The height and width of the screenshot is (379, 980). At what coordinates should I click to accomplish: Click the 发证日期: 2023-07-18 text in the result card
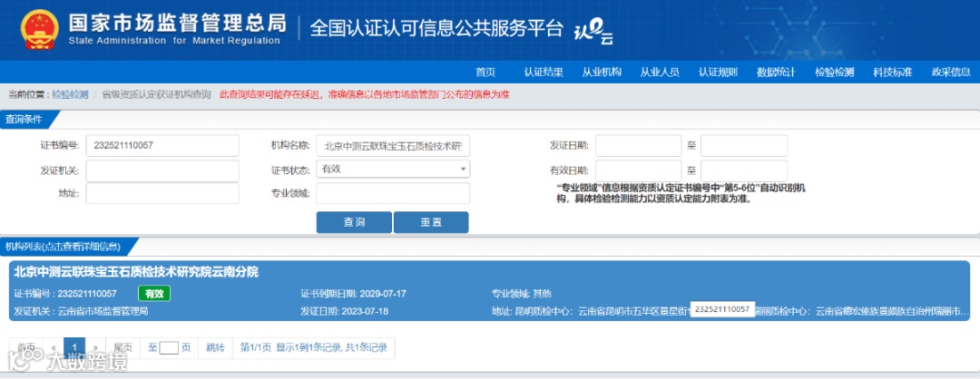point(345,311)
